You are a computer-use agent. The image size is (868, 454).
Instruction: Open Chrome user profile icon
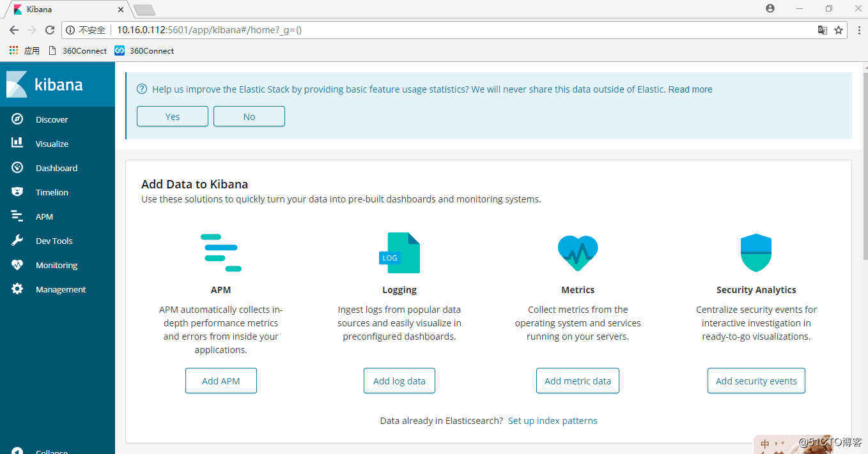pyautogui.click(x=770, y=8)
